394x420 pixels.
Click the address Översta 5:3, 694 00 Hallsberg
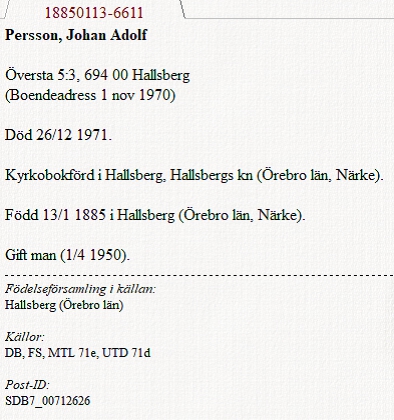(x=97, y=75)
